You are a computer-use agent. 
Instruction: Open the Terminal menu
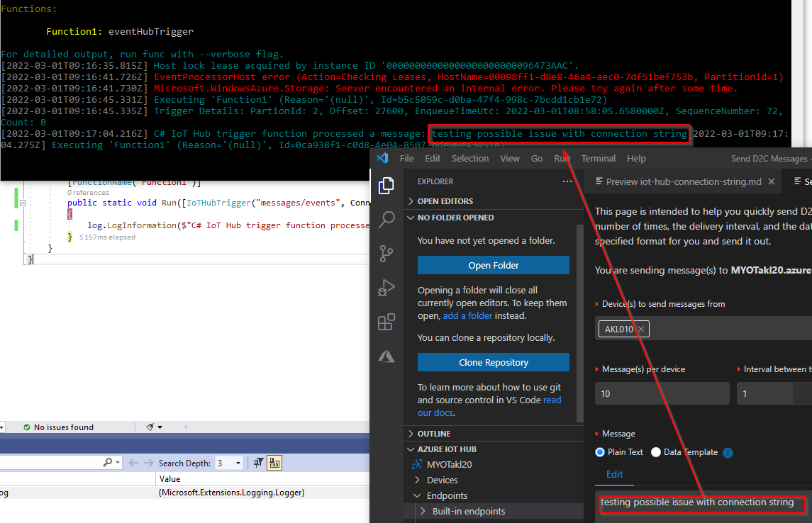pyautogui.click(x=598, y=158)
